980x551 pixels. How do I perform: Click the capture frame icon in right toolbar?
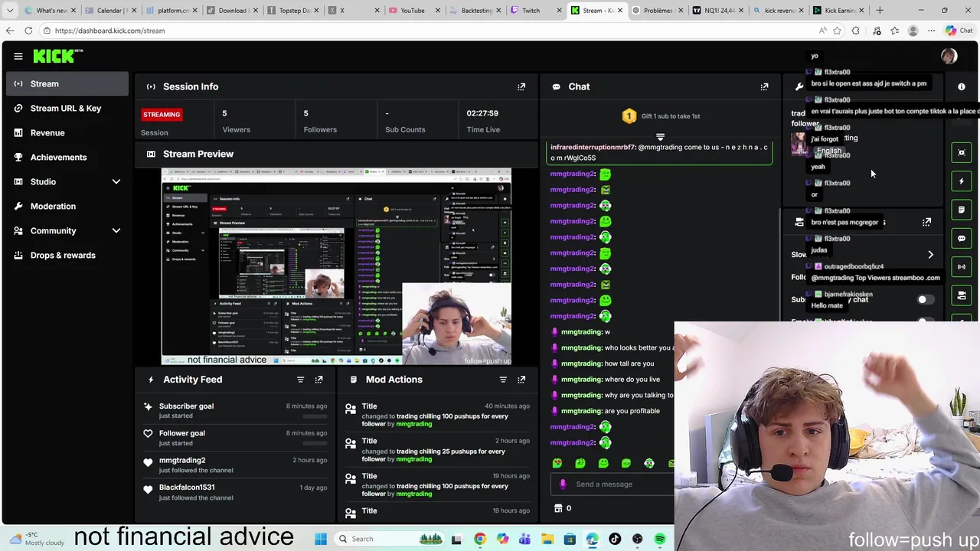(962, 152)
